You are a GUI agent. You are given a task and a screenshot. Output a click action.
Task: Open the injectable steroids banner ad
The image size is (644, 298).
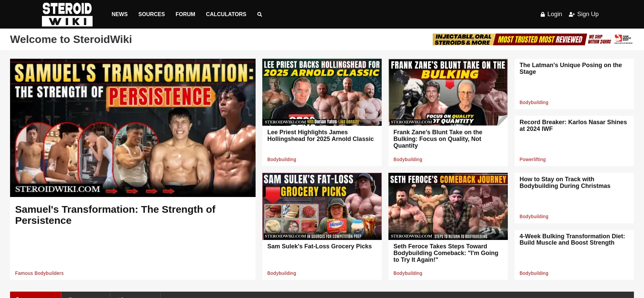tap(533, 40)
